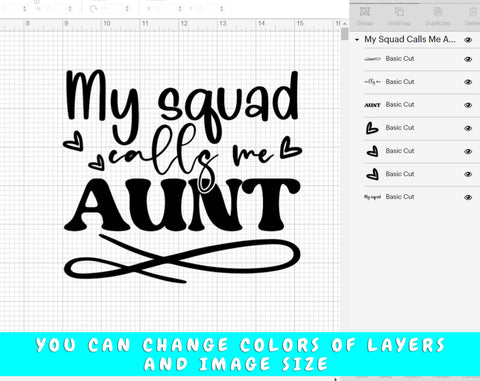Select the large heart left of 'calls'
Screen dimensions: 480x381
pyautogui.click(x=74, y=141)
